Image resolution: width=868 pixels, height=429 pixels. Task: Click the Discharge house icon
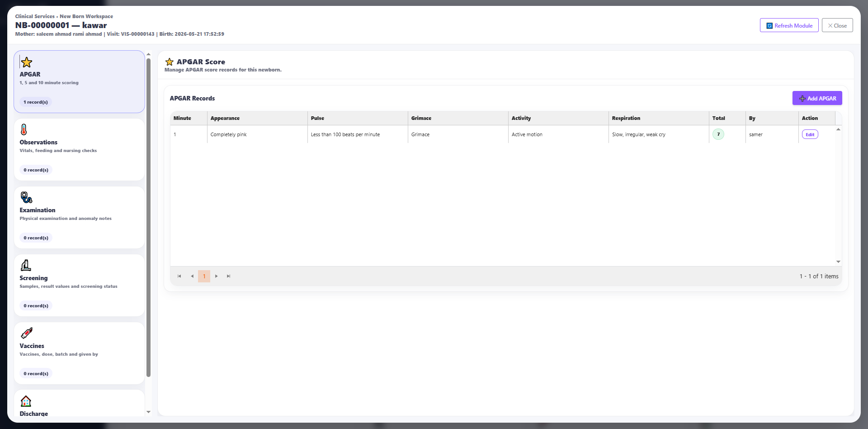click(26, 401)
